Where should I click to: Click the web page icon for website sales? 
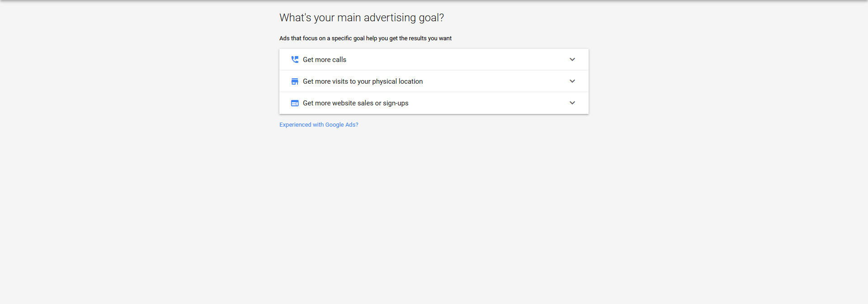point(295,103)
